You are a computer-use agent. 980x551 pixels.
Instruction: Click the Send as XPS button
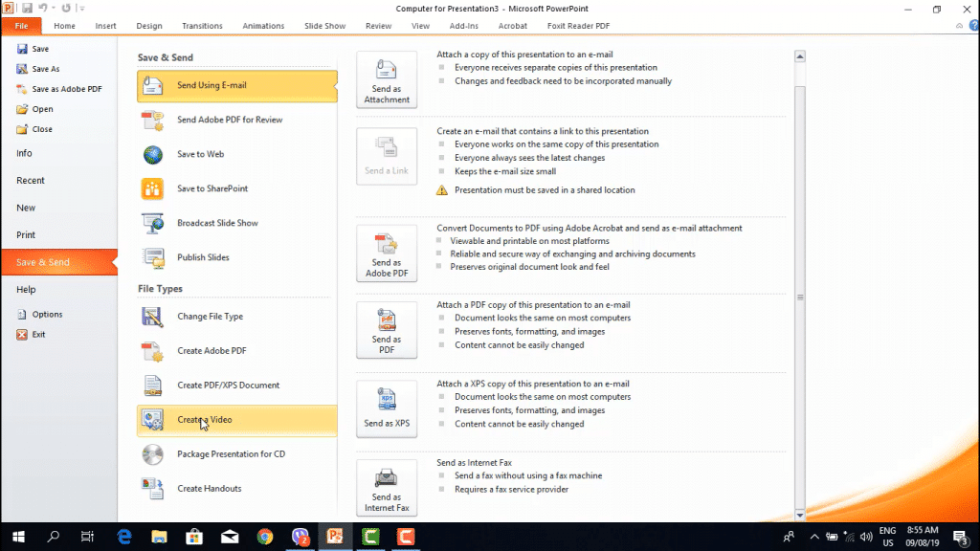pyautogui.click(x=387, y=408)
